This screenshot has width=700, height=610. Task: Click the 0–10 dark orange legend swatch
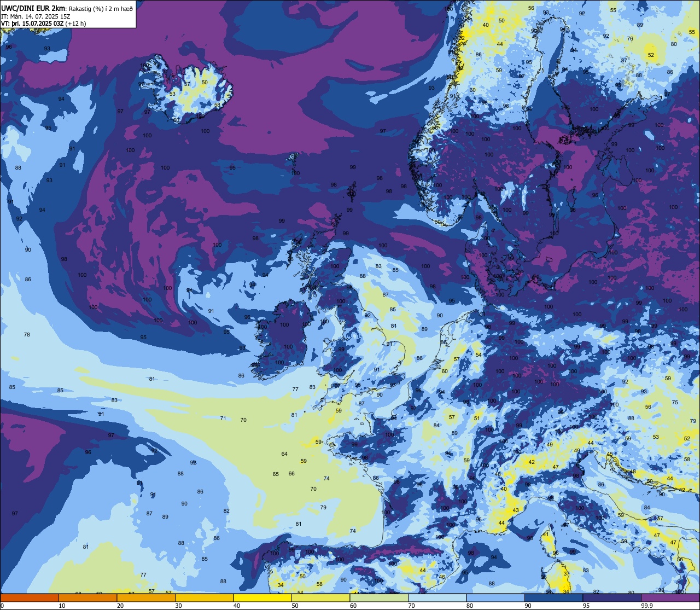[30, 597]
